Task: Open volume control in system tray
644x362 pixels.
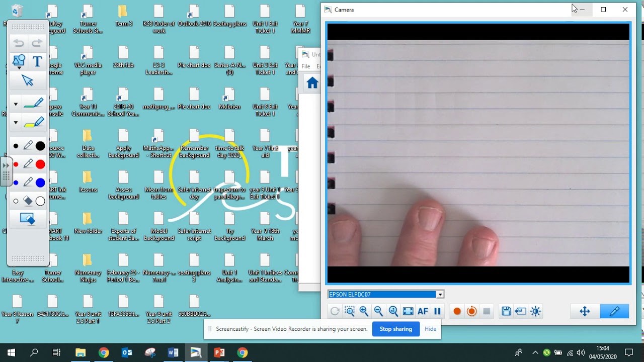Action: pyautogui.click(x=581, y=352)
